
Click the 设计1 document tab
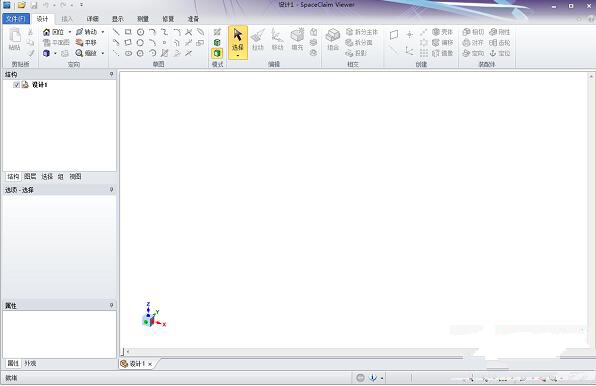pos(136,364)
